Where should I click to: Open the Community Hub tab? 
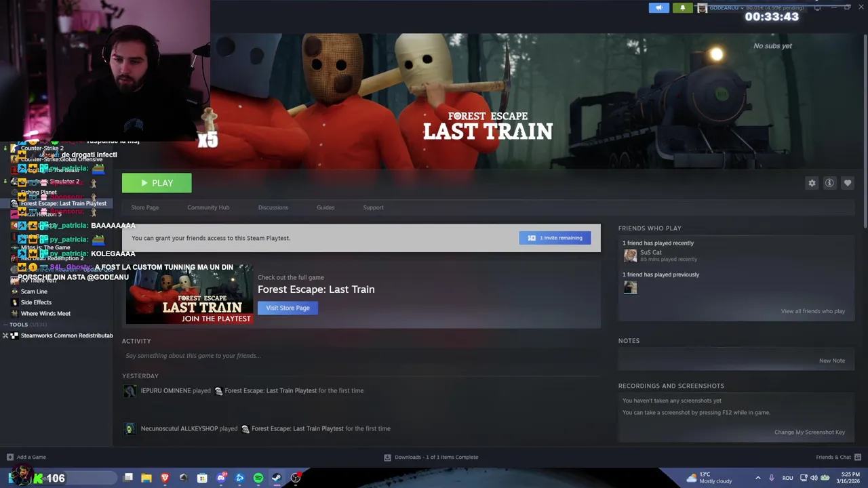coord(208,207)
